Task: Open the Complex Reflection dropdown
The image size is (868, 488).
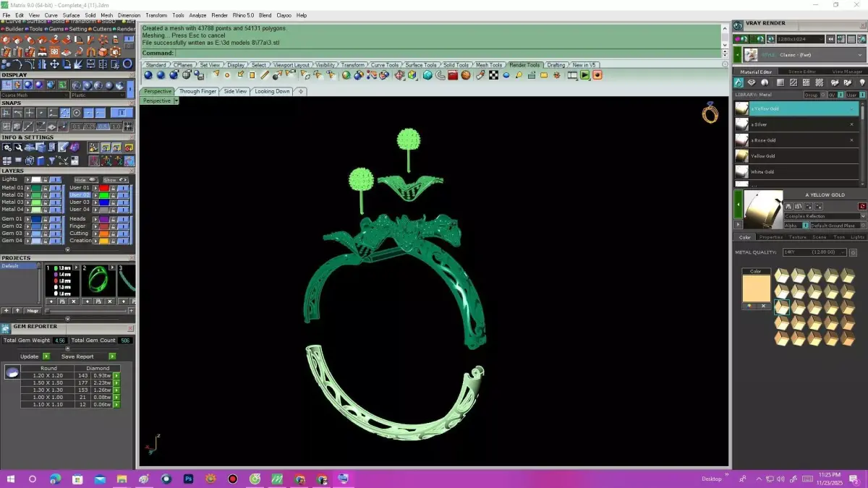Action: tap(825, 216)
